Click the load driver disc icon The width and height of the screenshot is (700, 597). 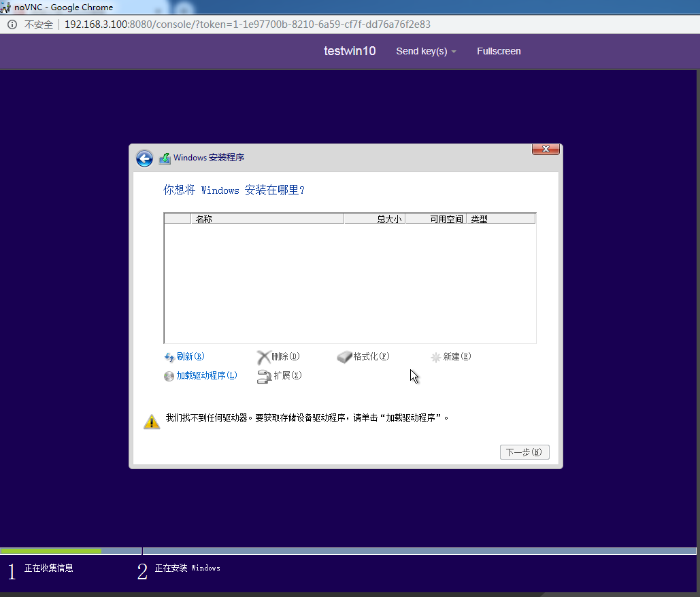point(169,376)
